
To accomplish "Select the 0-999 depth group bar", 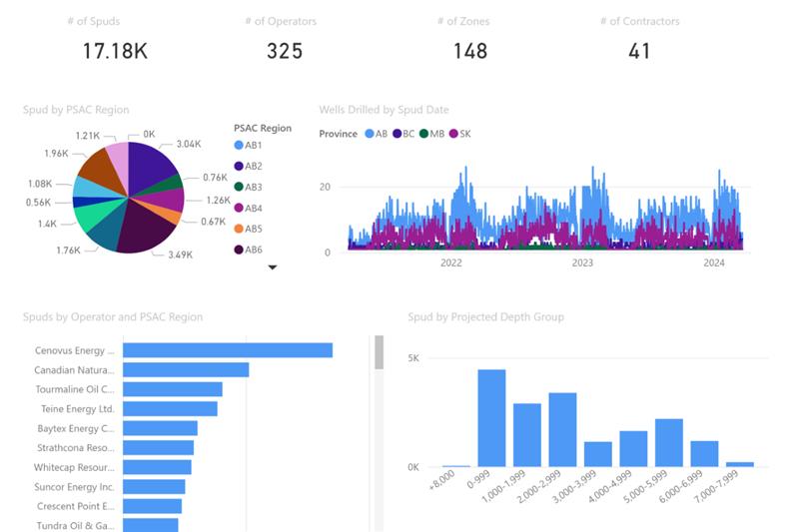I will (x=491, y=418).
